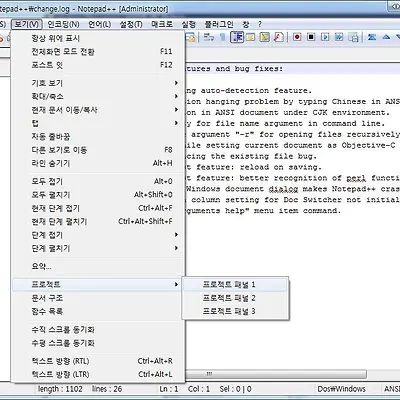Open the 인코딩(N) menu
This screenshot has width=400, height=400.
pos(63,24)
